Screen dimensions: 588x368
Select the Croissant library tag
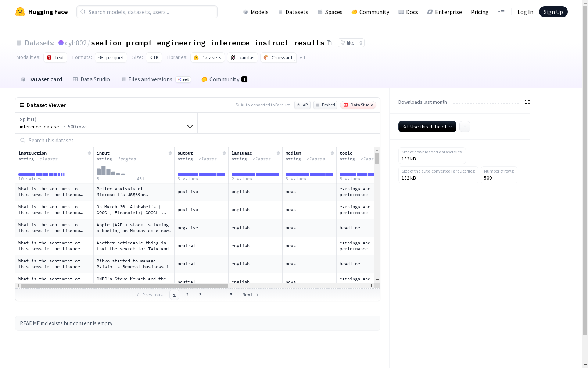[x=278, y=57]
